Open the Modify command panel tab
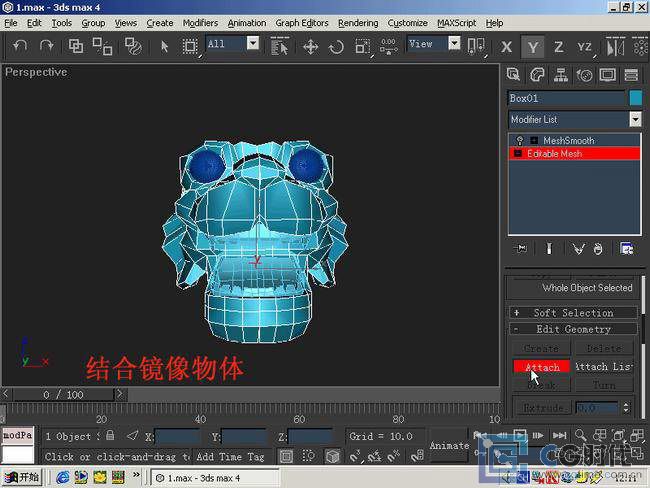Screen dimensions: 650x488 [x=537, y=75]
